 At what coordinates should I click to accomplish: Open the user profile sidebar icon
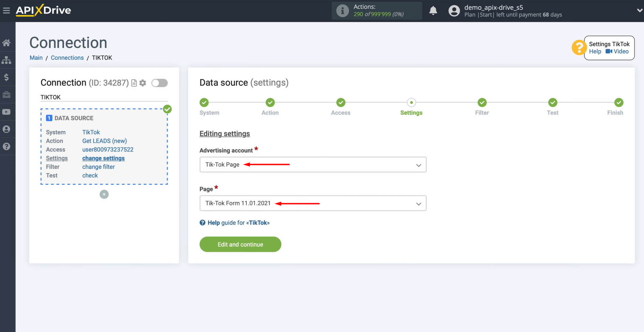(x=6, y=129)
